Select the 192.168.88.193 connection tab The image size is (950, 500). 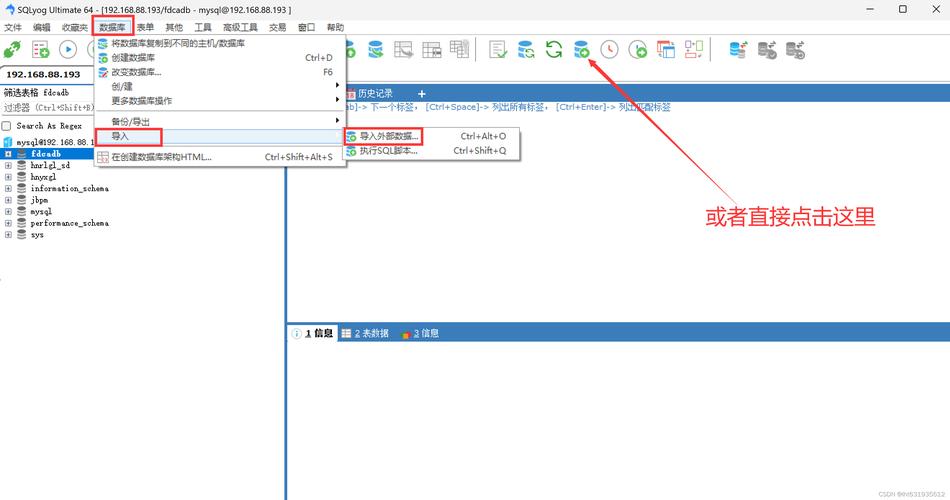point(44,74)
